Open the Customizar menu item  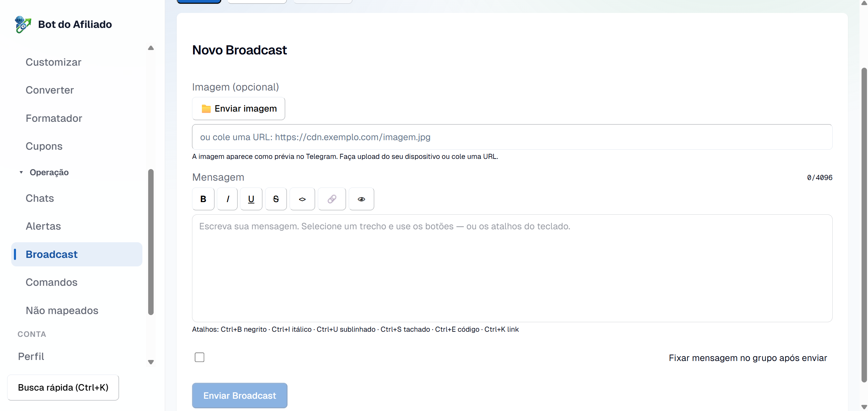click(x=53, y=62)
